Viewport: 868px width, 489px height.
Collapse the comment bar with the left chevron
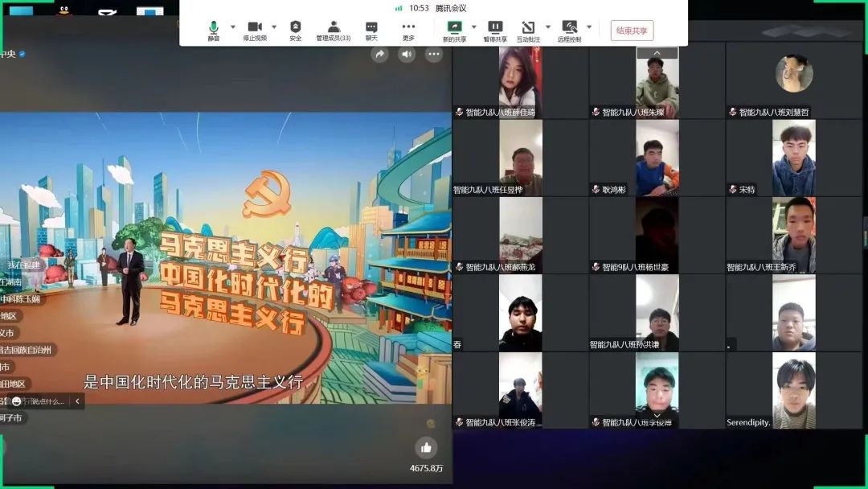[77, 401]
